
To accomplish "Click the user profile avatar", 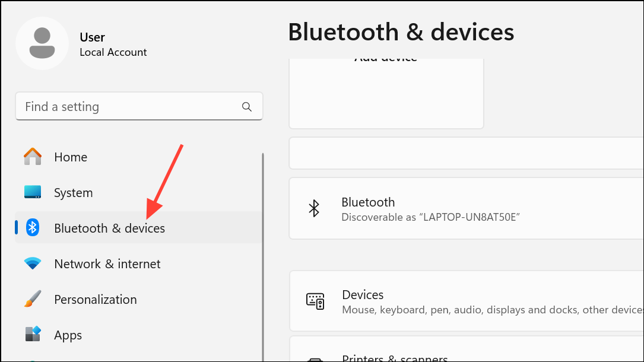I will point(42,43).
